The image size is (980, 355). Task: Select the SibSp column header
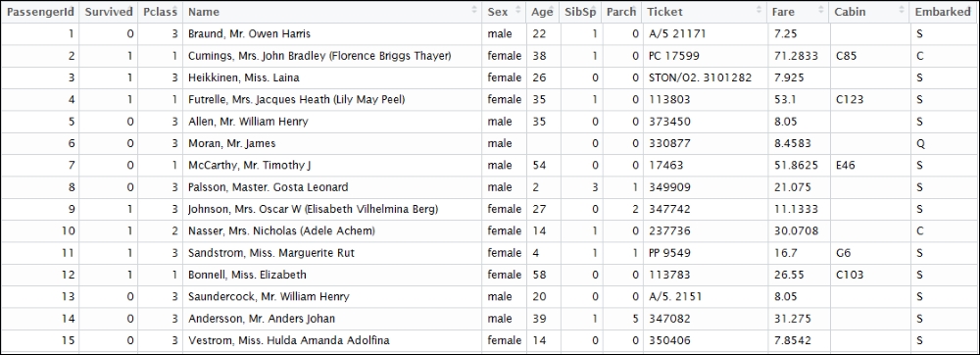point(580,12)
